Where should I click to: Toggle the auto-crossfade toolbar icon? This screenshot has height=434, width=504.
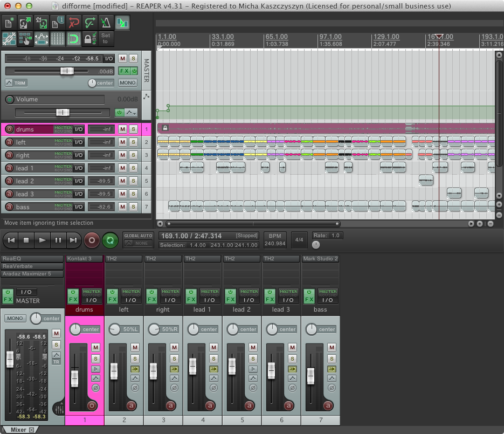122,23
